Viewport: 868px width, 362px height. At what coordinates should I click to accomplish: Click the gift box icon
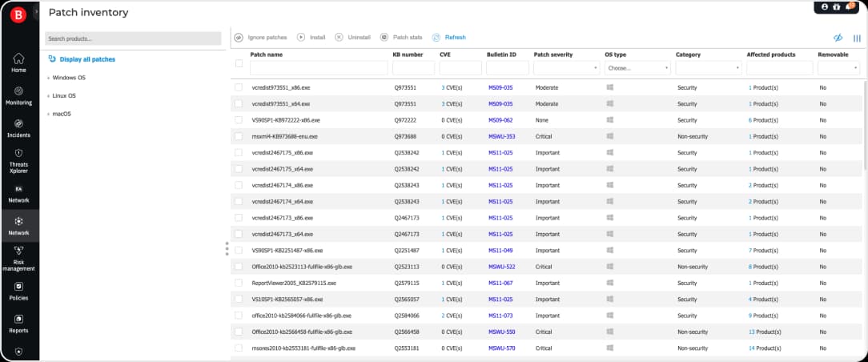point(837,6)
